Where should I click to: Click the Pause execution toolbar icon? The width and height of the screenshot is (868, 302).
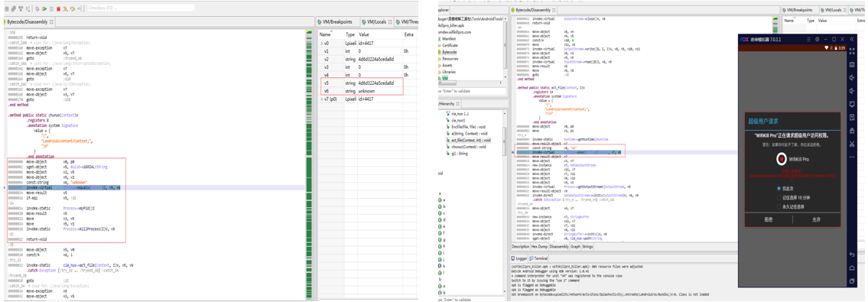point(51,9)
